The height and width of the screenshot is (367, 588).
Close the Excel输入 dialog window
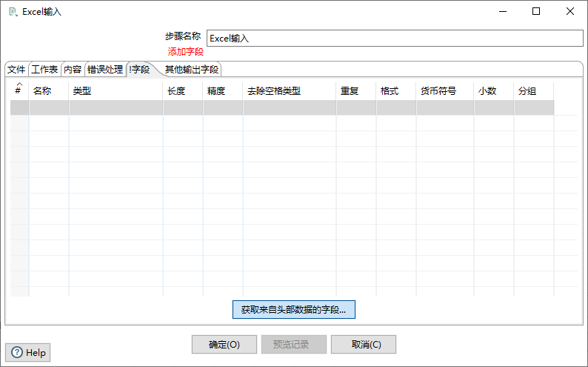570,11
